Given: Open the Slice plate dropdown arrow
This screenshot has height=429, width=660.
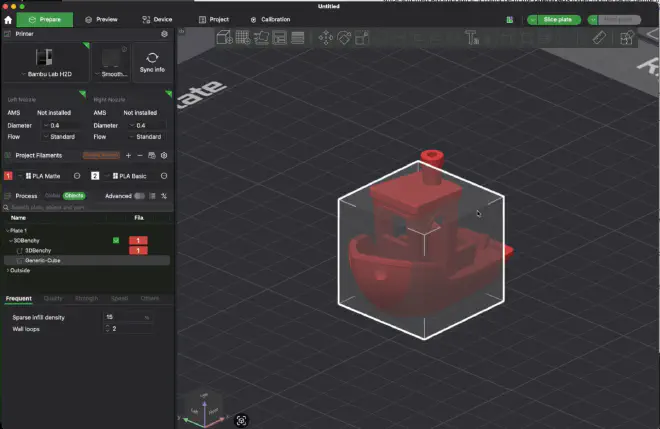Looking at the screenshot, I should click(532, 20).
